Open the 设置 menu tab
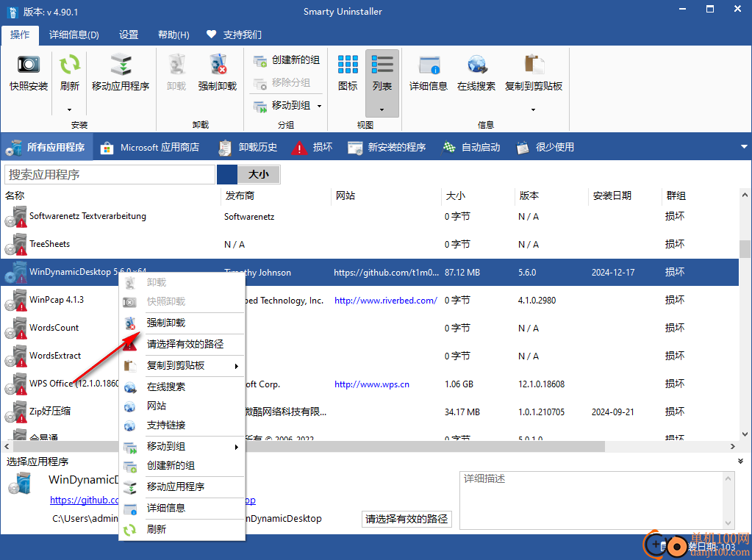752x560 pixels. tap(129, 35)
